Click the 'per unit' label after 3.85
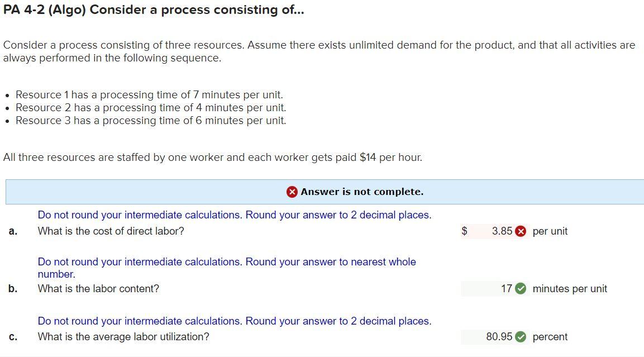Image resolution: width=644 pixels, height=357 pixels. tap(551, 231)
